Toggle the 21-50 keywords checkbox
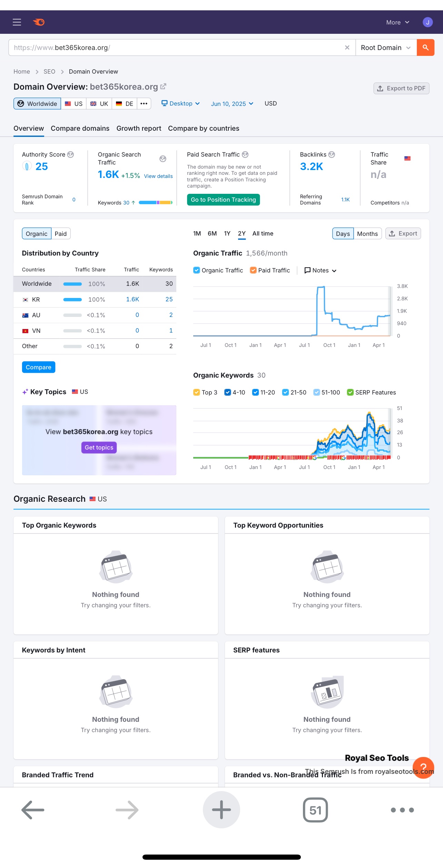Image resolution: width=443 pixels, height=868 pixels. (x=286, y=392)
